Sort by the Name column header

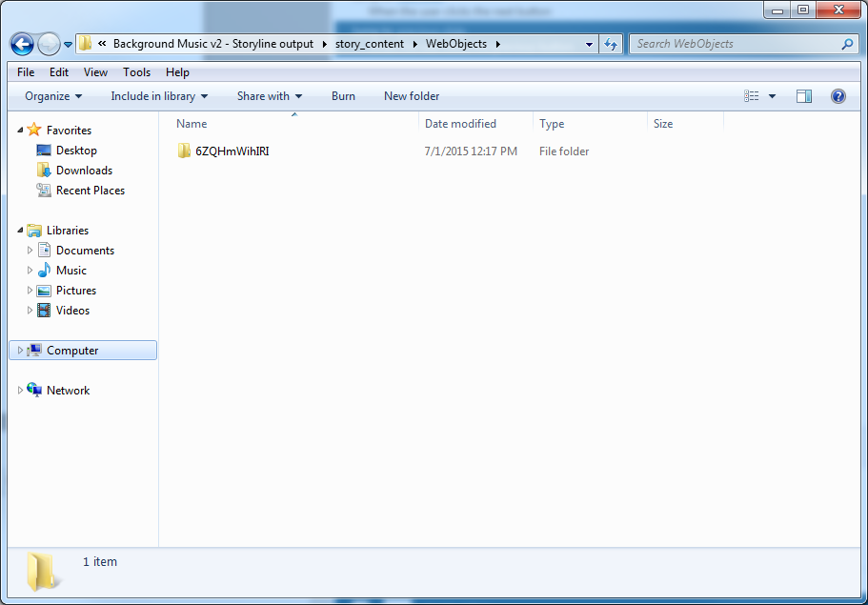coord(192,124)
